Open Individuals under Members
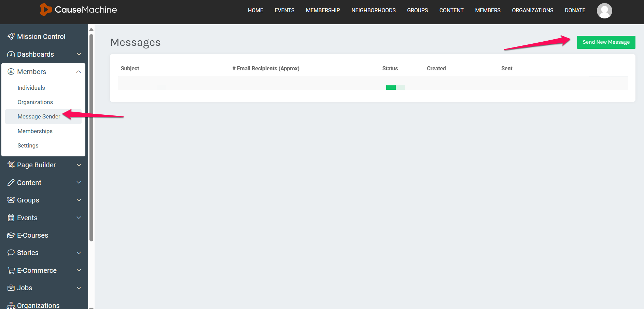This screenshot has height=309, width=644. 31,88
